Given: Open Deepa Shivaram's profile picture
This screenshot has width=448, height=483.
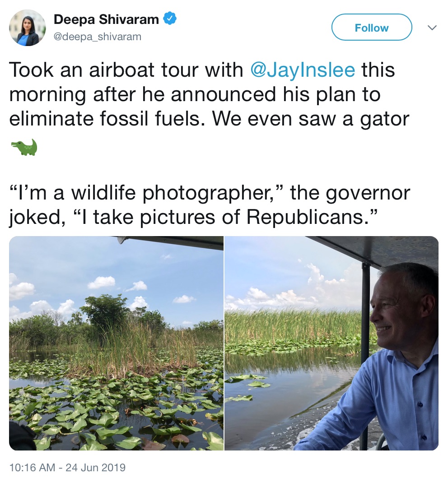Looking at the screenshot, I should pos(28,28).
